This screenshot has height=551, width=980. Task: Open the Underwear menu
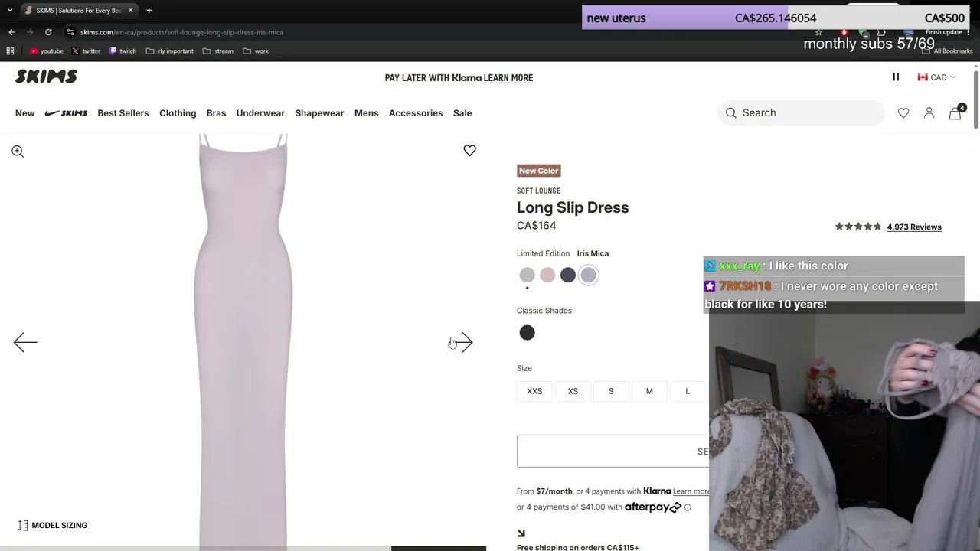click(260, 113)
